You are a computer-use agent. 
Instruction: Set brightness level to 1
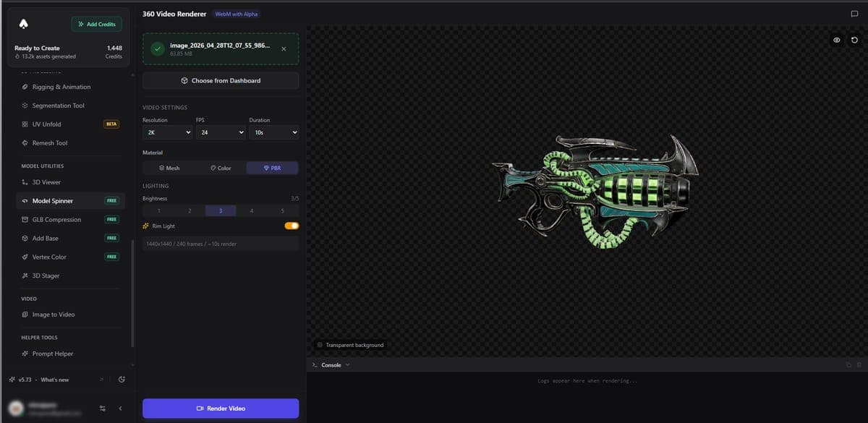click(158, 210)
